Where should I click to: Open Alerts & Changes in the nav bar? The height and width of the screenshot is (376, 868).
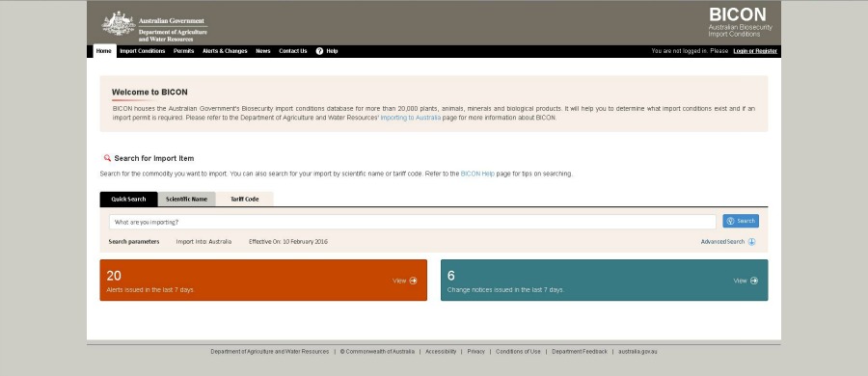click(x=225, y=51)
